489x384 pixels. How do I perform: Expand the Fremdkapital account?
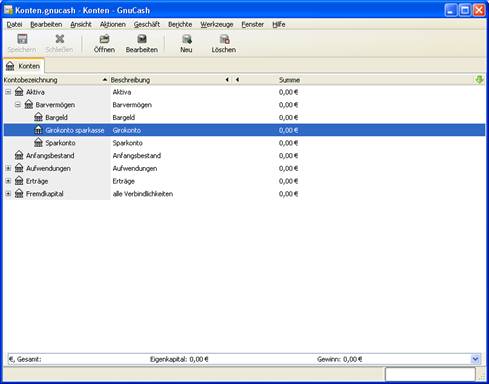click(x=8, y=193)
